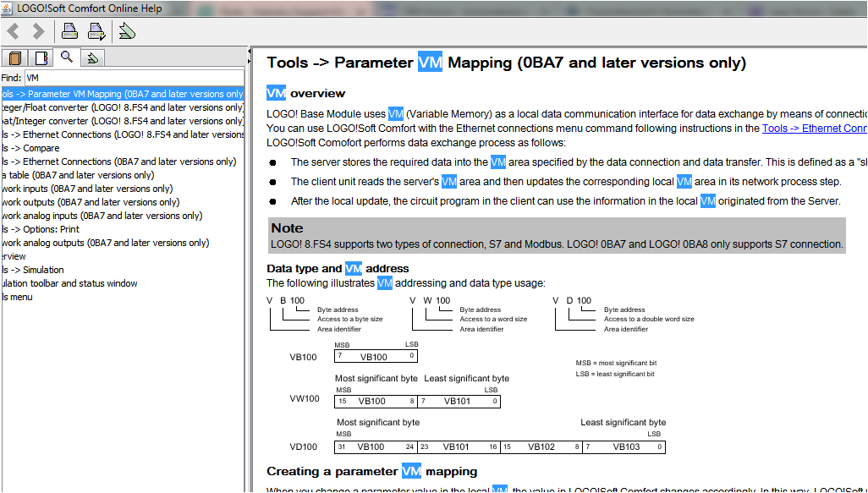Print the current help topic
Image resolution: width=868 pixels, height=493 pixels.
click(x=69, y=32)
